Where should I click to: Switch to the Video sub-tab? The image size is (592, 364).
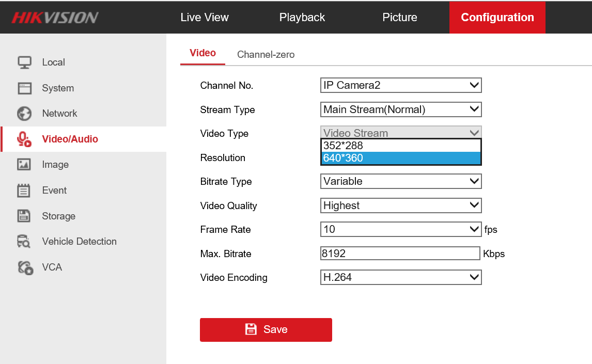pyautogui.click(x=202, y=53)
